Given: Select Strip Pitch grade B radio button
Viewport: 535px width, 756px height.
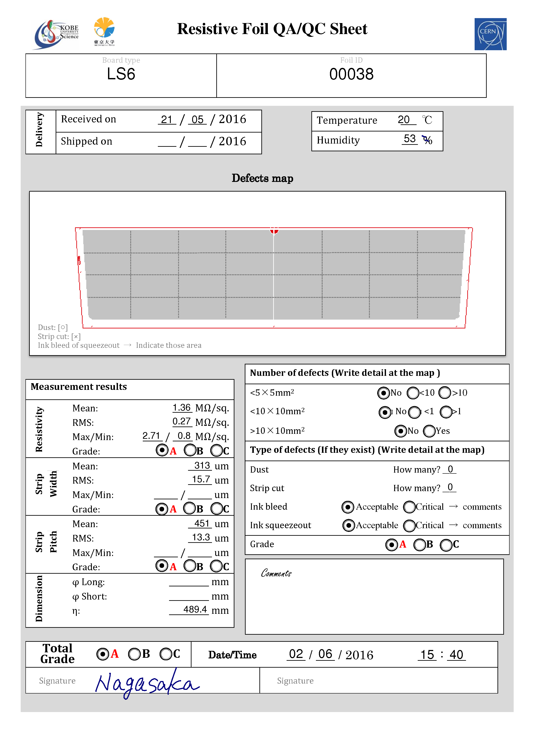Looking at the screenshot, I should click(190, 566).
